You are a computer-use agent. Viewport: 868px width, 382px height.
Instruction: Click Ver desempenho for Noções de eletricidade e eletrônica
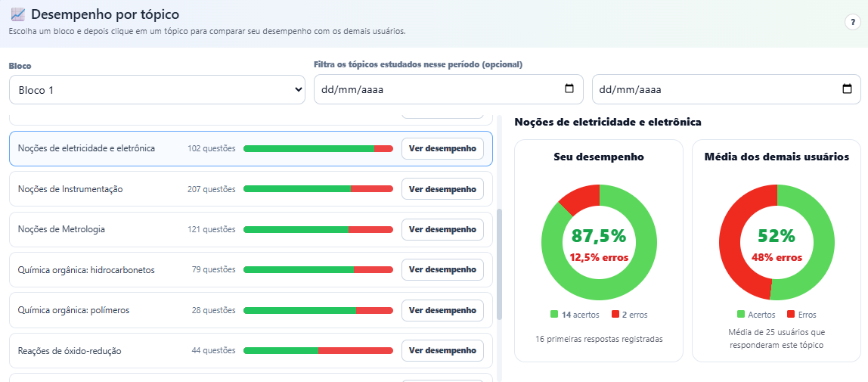[x=442, y=148]
